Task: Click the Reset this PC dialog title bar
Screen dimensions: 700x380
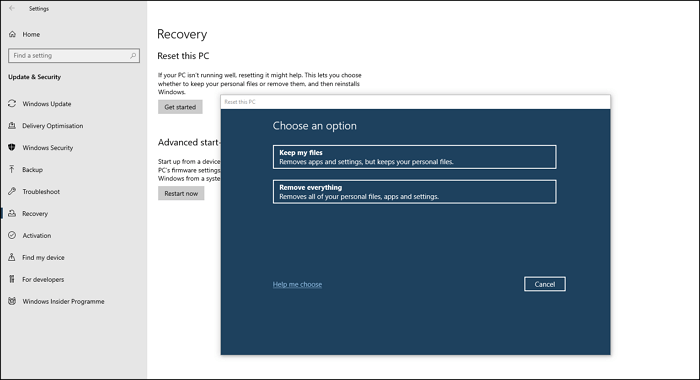Action: coord(415,102)
